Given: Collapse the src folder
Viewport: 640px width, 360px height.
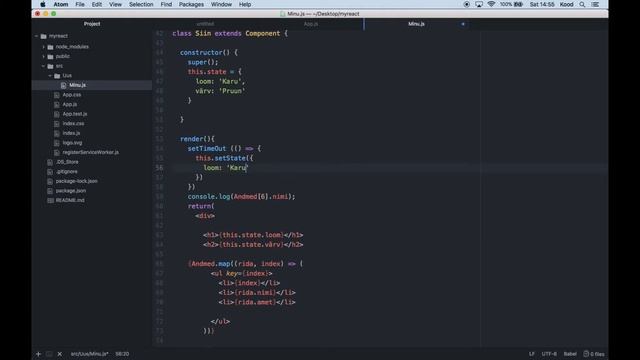Looking at the screenshot, I should (43, 66).
